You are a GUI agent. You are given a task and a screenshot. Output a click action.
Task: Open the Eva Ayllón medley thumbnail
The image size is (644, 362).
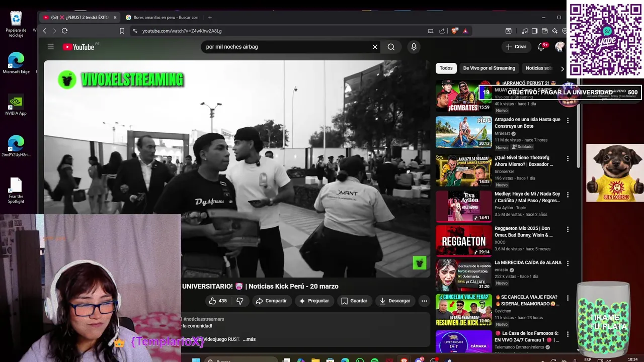click(x=463, y=206)
